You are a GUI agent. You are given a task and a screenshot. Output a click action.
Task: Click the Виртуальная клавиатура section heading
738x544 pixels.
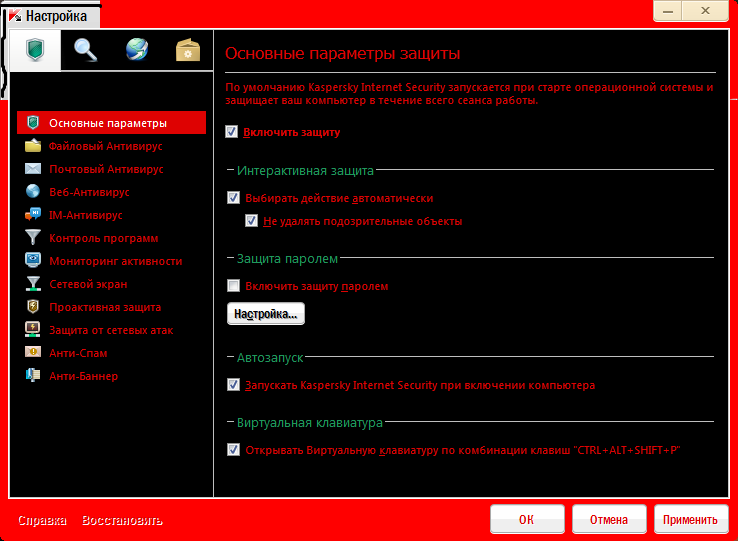[310, 423]
